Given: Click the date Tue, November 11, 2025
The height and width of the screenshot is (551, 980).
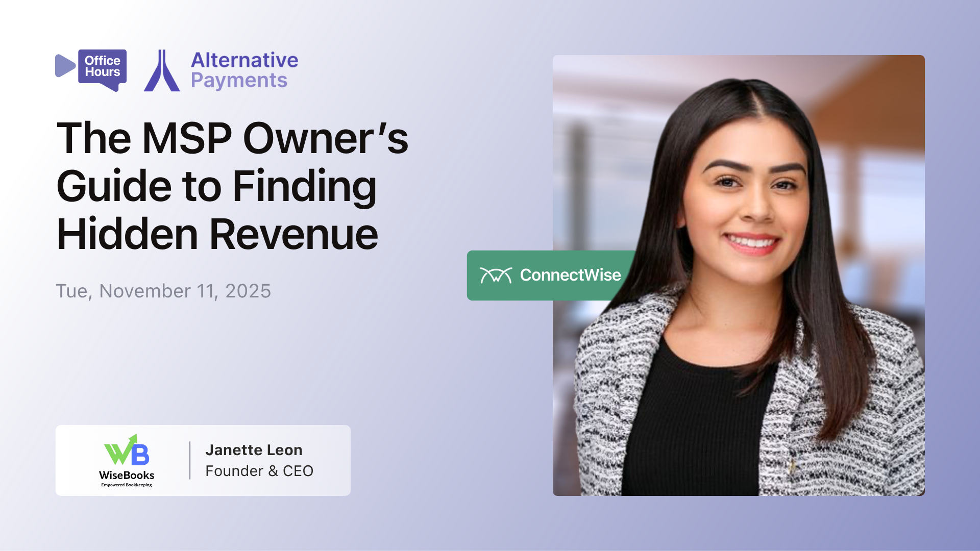Looking at the screenshot, I should coord(163,291).
